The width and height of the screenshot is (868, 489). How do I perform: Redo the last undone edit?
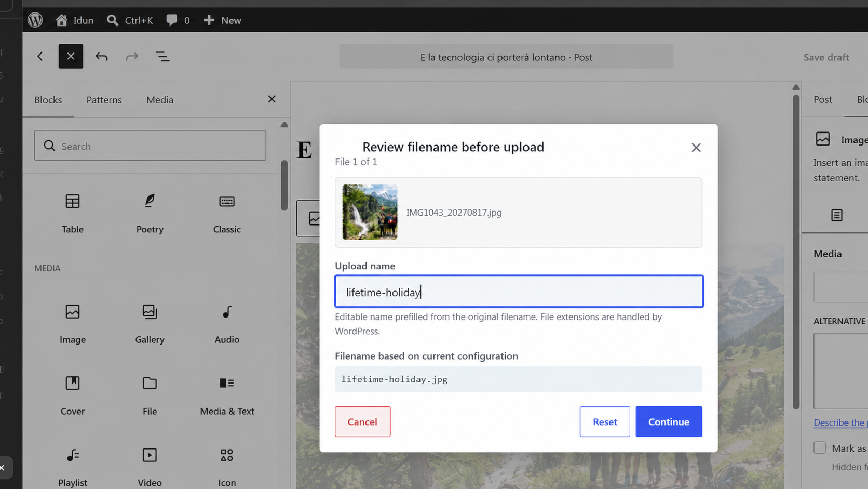coord(132,56)
